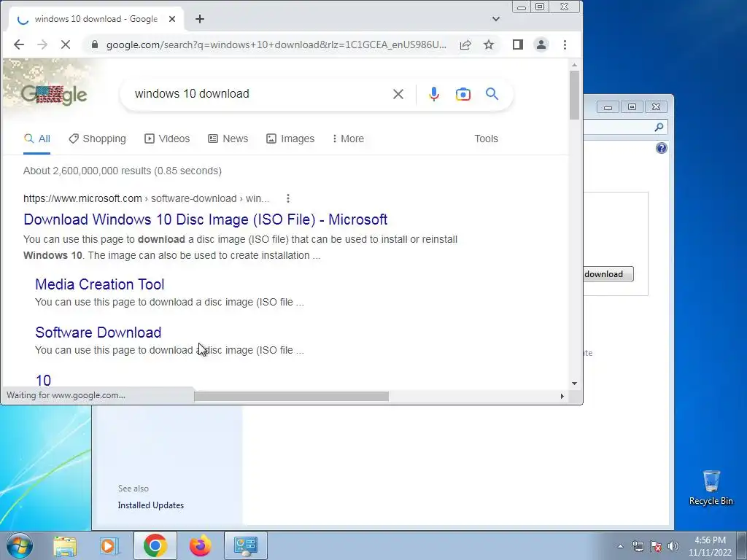Search by image using the camera icon
Screen dimensions: 747x560
(463, 94)
